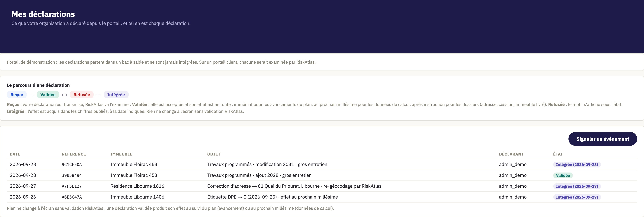Viewport: 644px width, 217px height.
Task: Click the Travaux programmés ajout 2028 object
Action: click(259, 175)
